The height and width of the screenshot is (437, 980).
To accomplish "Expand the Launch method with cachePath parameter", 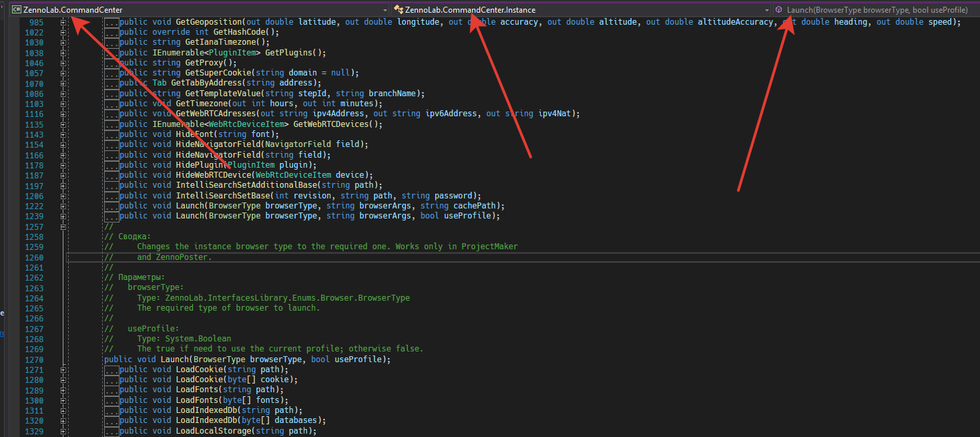I will point(63,206).
